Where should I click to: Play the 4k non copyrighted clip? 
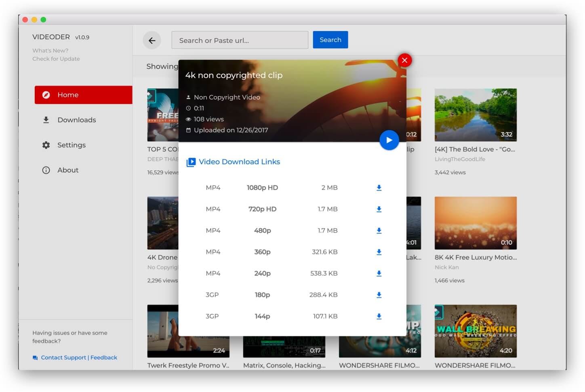tap(389, 140)
